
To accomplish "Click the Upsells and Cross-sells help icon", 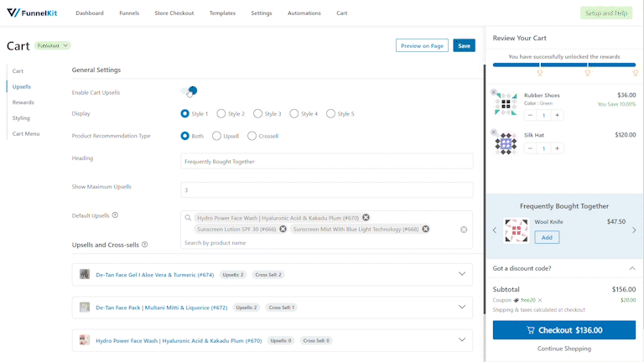I will tap(145, 245).
